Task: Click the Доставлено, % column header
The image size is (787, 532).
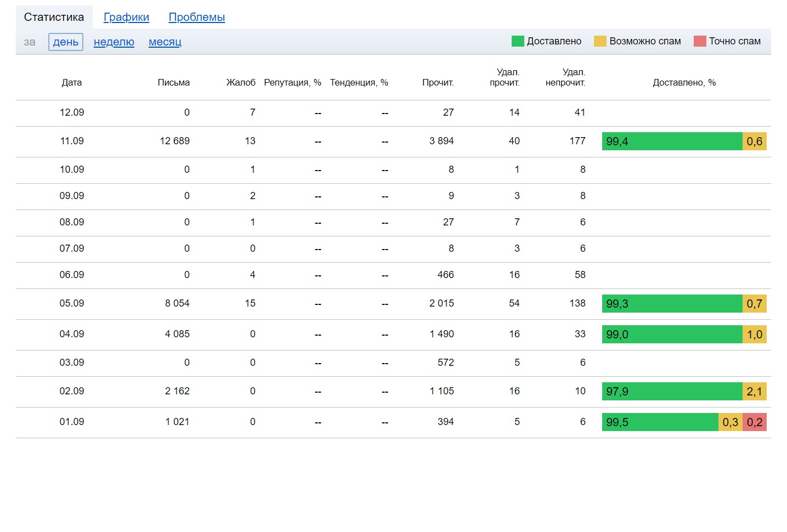Action: point(684,82)
